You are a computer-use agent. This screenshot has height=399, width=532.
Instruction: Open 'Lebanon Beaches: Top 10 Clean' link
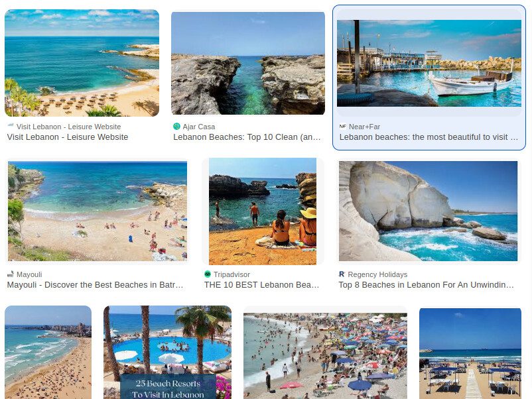[247, 137]
